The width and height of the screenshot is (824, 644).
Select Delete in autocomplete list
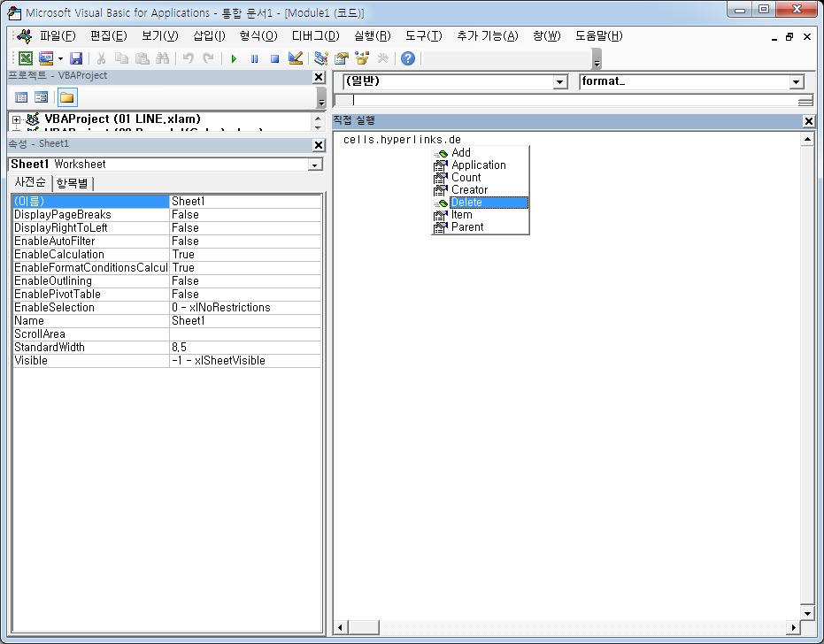tap(480, 203)
